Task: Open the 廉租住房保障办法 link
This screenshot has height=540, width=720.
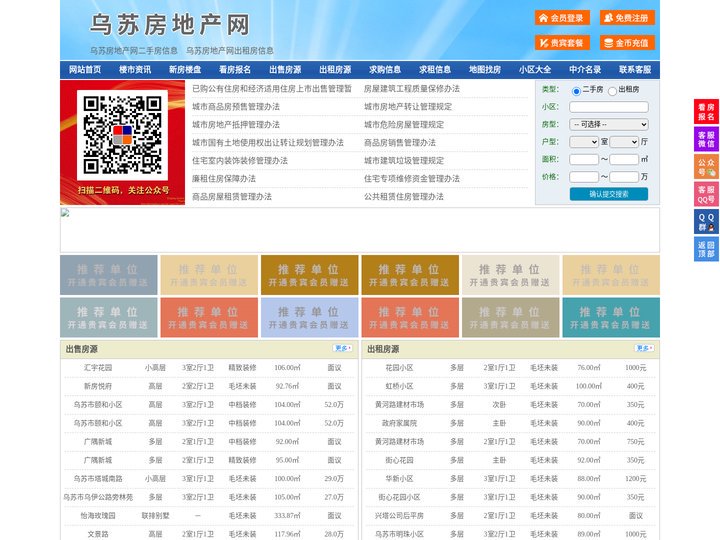Action: click(x=224, y=179)
